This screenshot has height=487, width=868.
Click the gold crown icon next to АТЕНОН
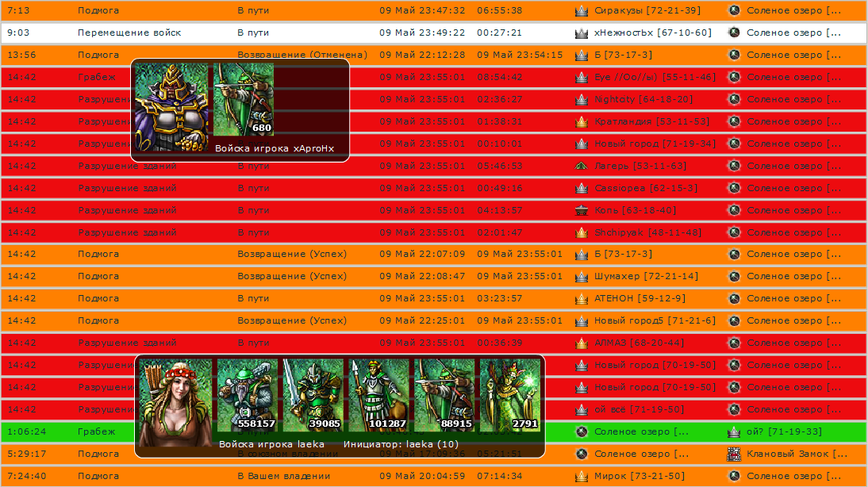click(x=581, y=299)
